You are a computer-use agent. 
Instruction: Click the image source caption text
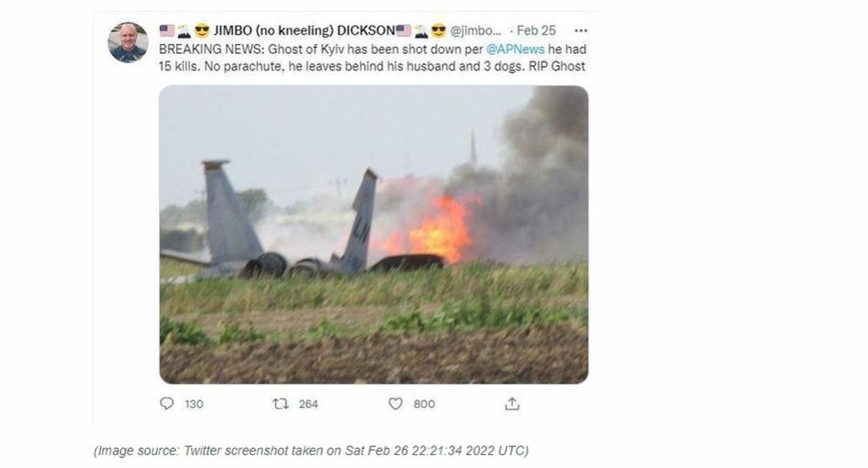coord(311,451)
